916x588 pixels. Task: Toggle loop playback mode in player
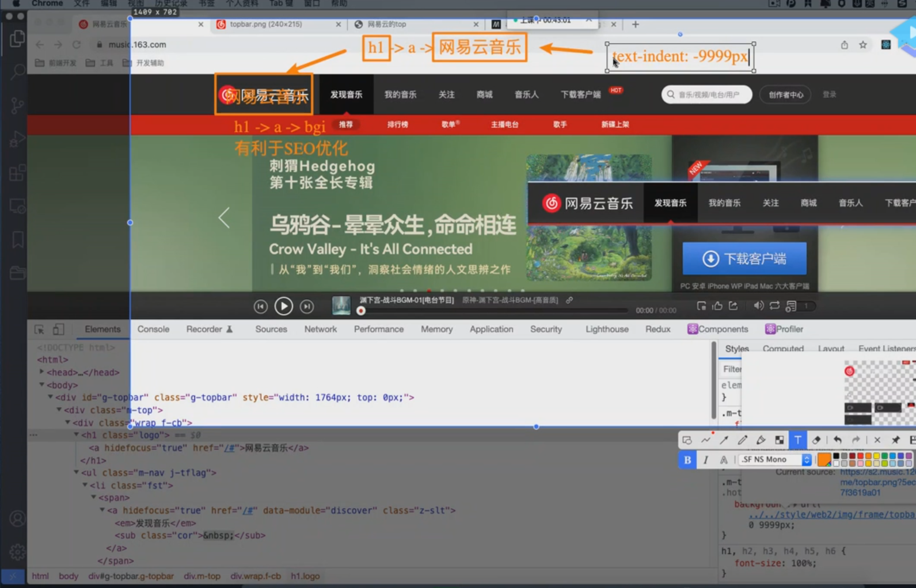point(775,306)
